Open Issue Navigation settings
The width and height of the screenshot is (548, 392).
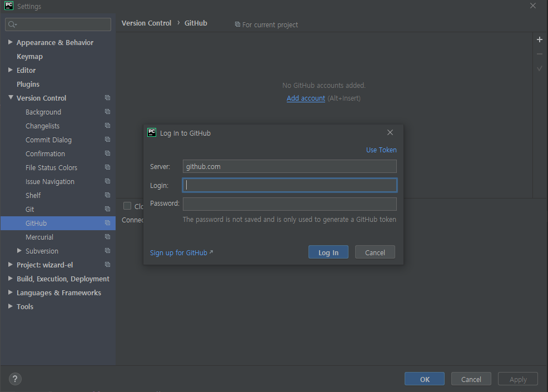[x=50, y=181]
